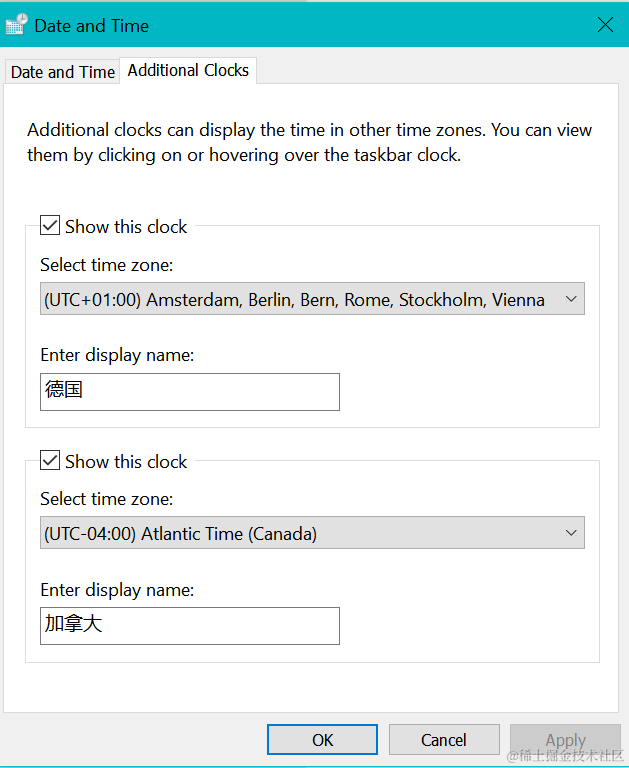Click Enter display name label above the 加拿大 field
Screen dimensions: 629x768
[x=117, y=590]
